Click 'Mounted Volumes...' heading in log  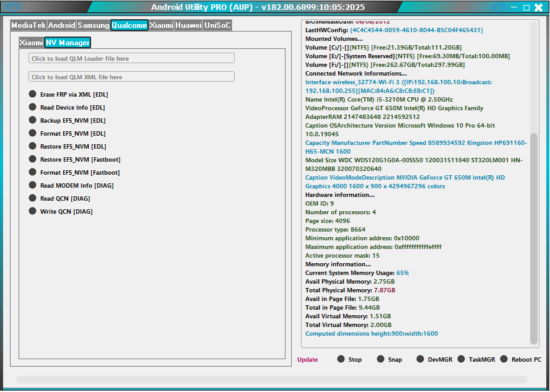coord(334,38)
